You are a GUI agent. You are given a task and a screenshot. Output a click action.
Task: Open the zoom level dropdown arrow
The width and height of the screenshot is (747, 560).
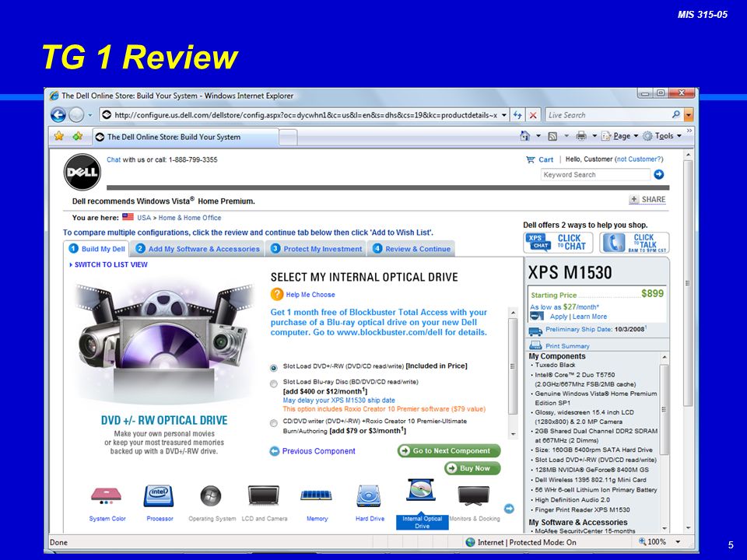(x=678, y=542)
